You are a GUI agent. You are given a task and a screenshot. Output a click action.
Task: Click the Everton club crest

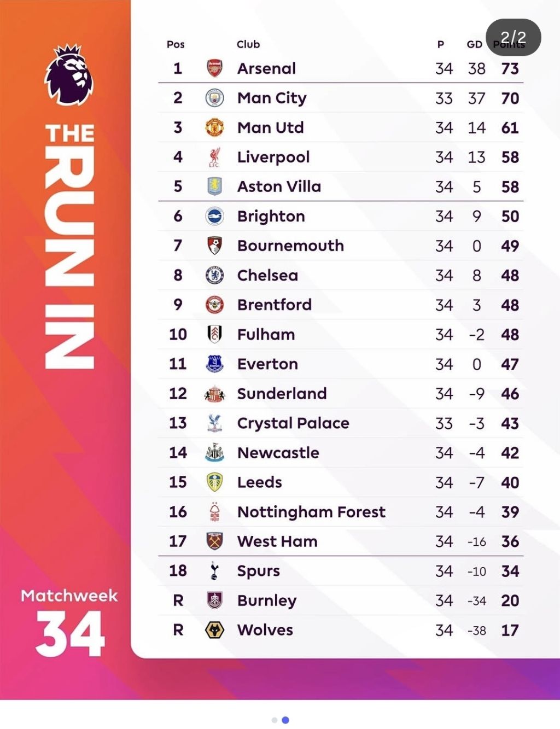(x=214, y=364)
